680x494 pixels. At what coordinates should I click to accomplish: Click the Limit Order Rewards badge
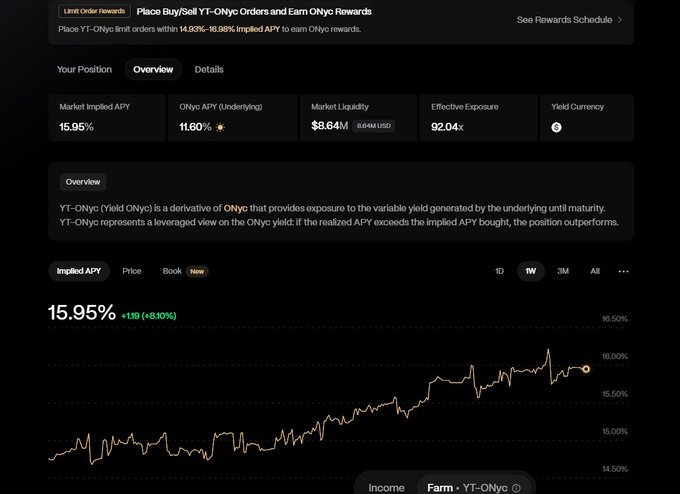coord(94,11)
